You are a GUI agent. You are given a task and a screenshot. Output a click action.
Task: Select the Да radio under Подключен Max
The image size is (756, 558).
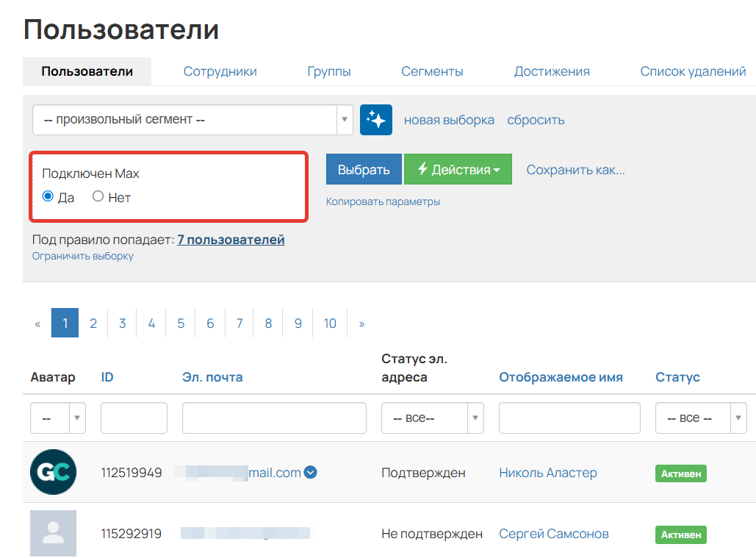point(47,196)
